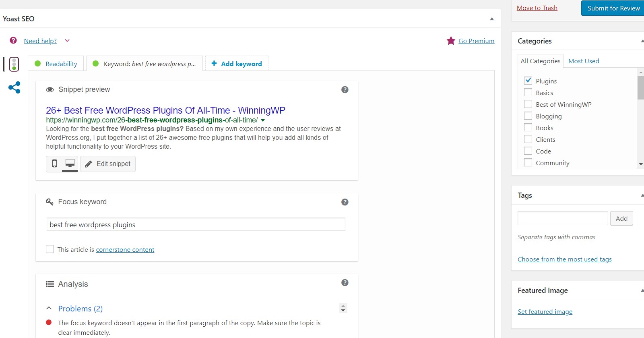Collapse the Tags panel
644x338 pixels.
[x=642, y=195]
